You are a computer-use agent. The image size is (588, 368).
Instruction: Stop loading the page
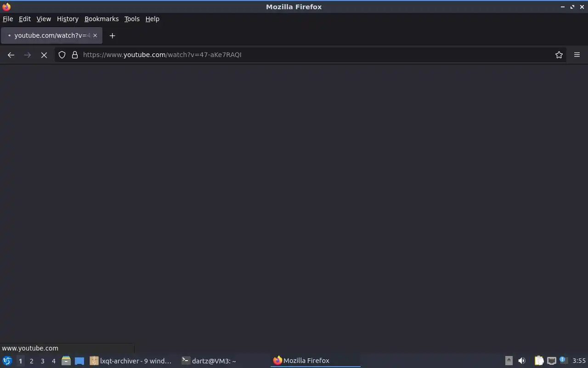(x=44, y=55)
